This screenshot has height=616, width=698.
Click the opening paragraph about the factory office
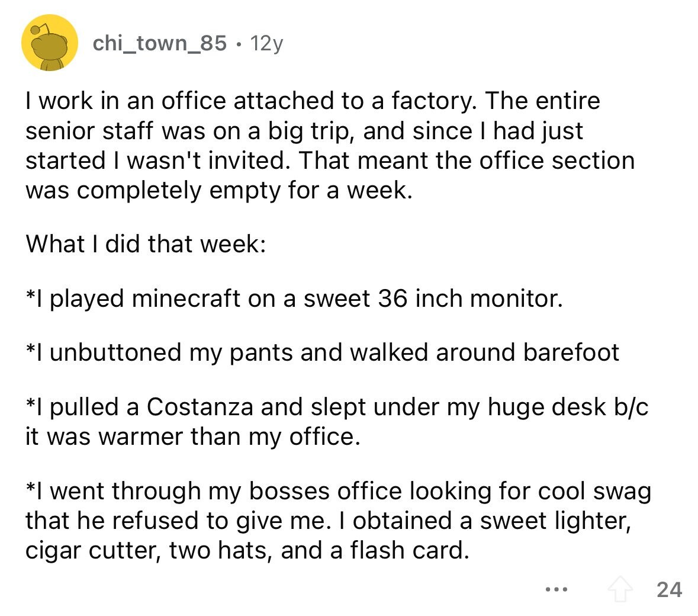click(330, 145)
